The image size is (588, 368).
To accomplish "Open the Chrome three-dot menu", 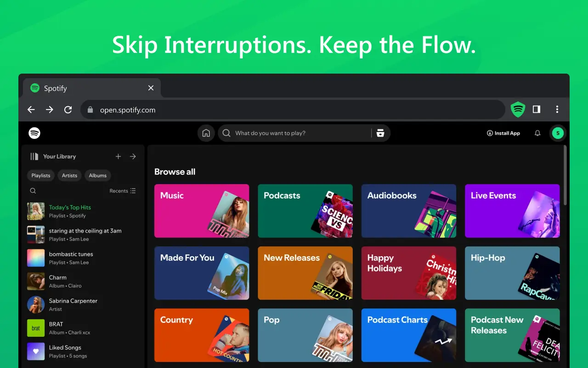I will [x=557, y=109].
